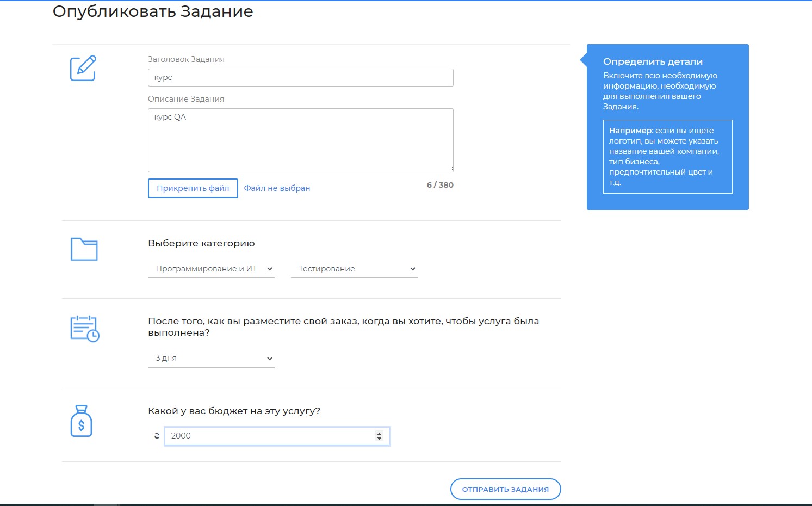Screen dimensions: 812x506
Task: Click inside the 'Описание Задания' text area
Action: coord(300,140)
